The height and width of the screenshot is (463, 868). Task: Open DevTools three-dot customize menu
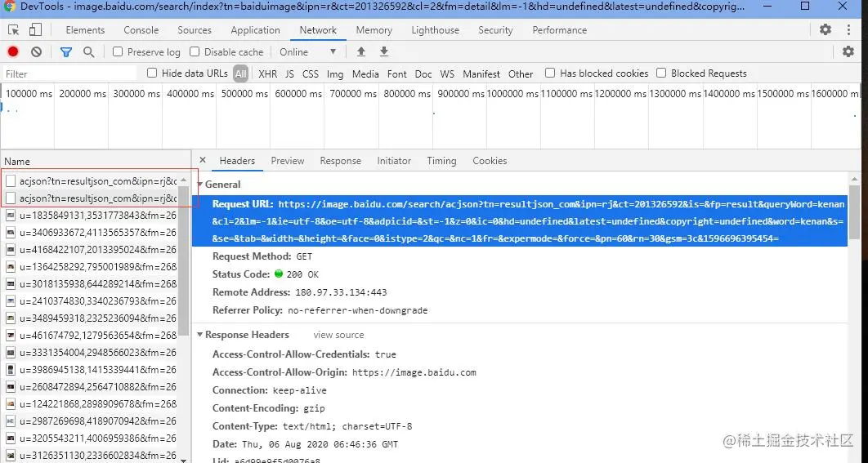point(848,30)
